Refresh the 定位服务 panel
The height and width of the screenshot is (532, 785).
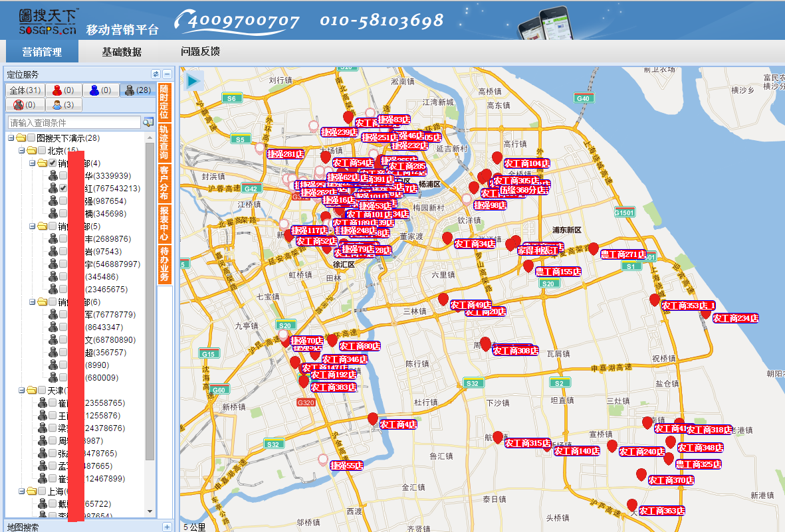156,74
